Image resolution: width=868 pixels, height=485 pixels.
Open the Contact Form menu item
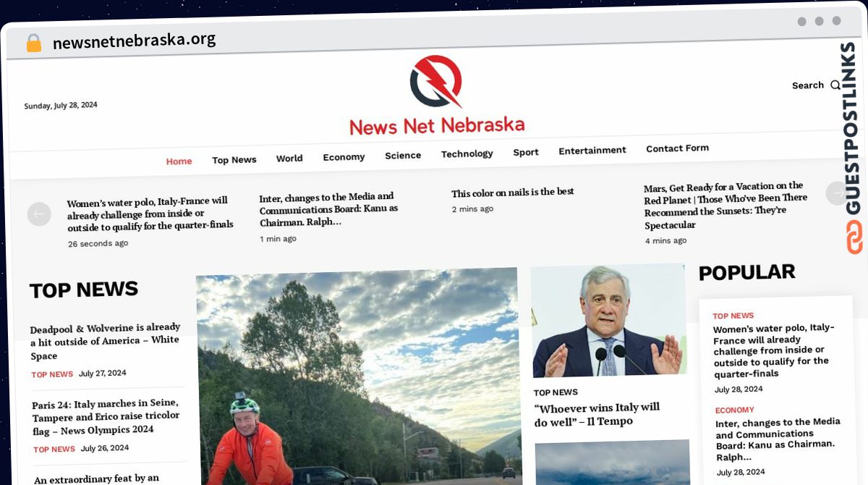click(x=677, y=148)
